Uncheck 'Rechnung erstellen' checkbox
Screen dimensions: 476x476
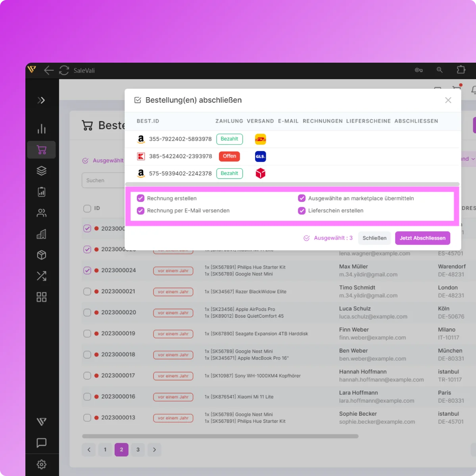point(140,198)
